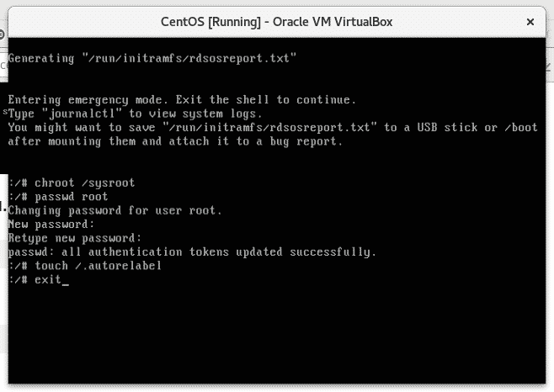Viewport: 554px width, 392px height.
Task: Click the /boot path text in terminal
Action: click(x=527, y=127)
